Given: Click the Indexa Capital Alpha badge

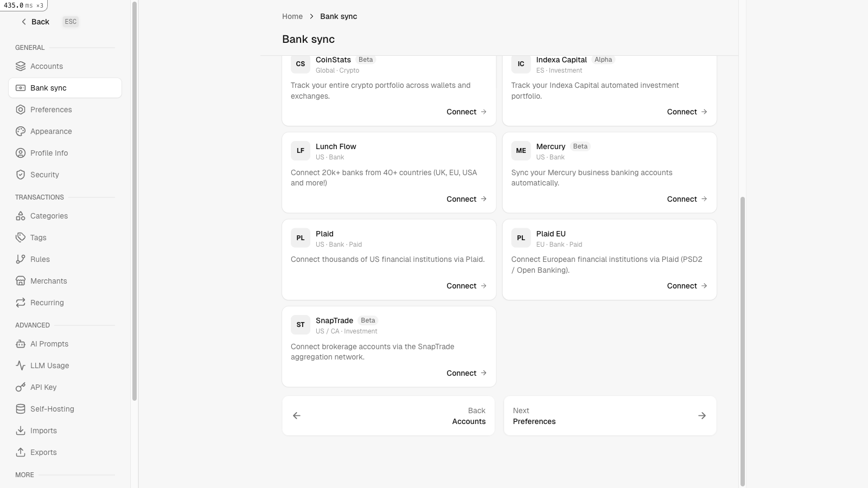Looking at the screenshot, I should coord(603,60).
